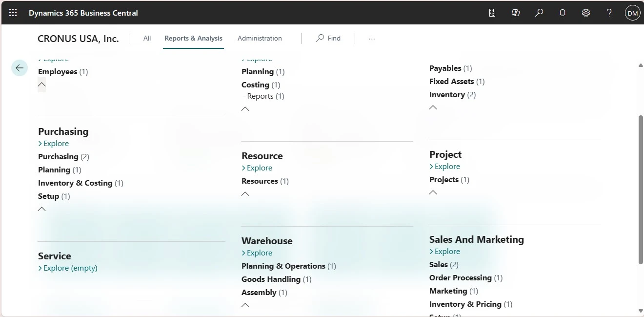This screenshot has height=317, width=644.
Task: Switch to the Administration tab
Action: [260, 38]
